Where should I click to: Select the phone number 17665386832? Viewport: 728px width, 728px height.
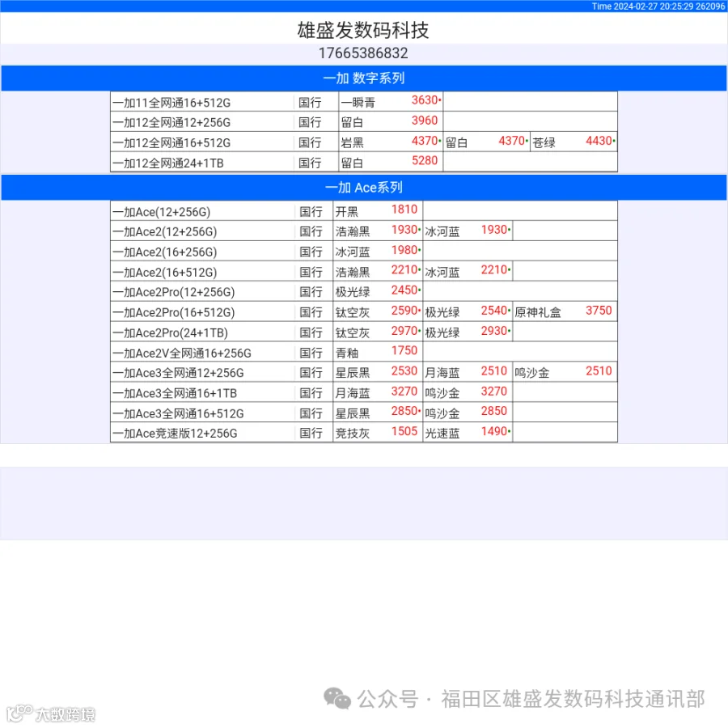click(x=363, y=53)
